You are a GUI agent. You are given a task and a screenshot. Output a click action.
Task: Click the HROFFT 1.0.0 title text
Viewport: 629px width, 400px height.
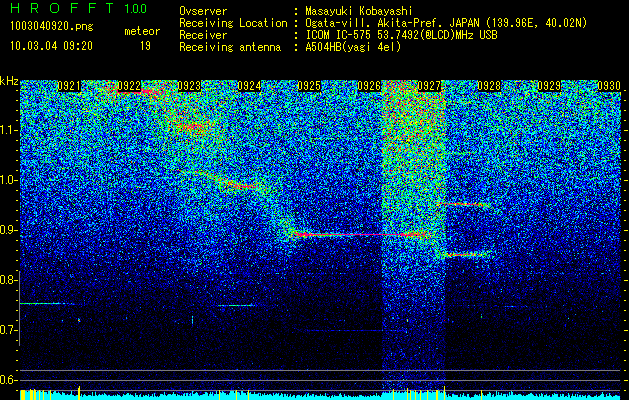[x=79, y=8]
